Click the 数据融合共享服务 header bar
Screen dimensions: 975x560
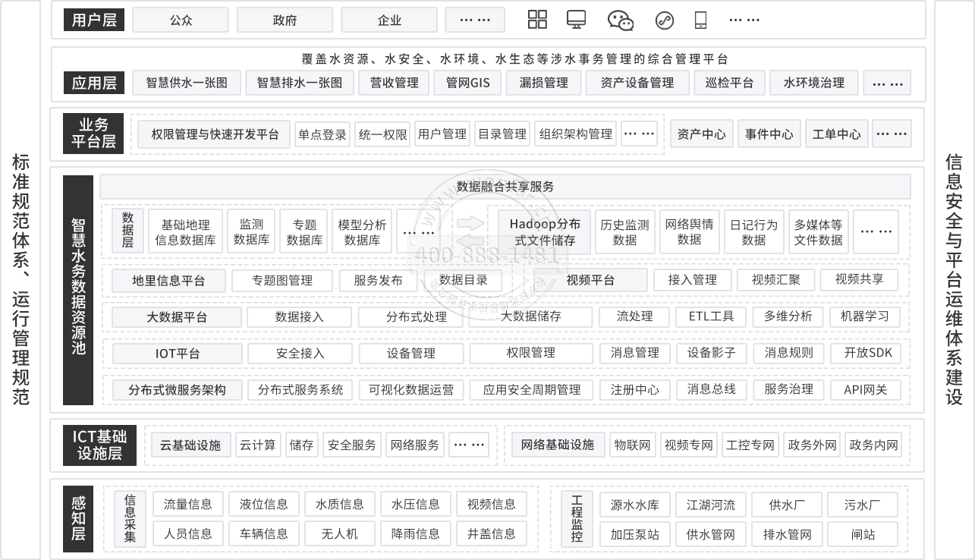[505, 187]
